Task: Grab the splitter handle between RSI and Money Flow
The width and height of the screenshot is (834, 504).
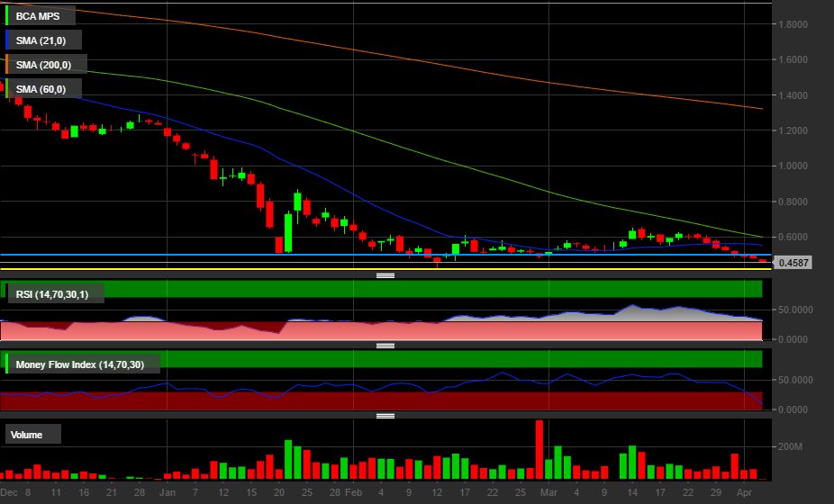Action: (385, 346)
